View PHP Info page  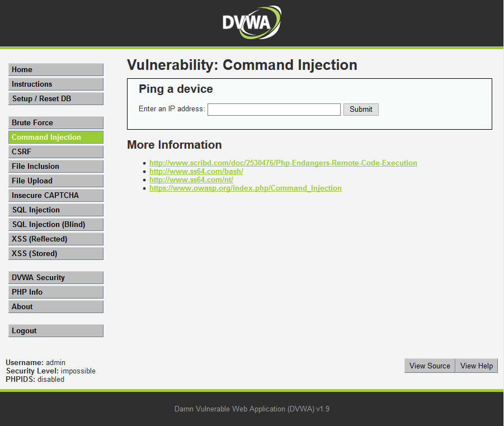click(55, 292)
